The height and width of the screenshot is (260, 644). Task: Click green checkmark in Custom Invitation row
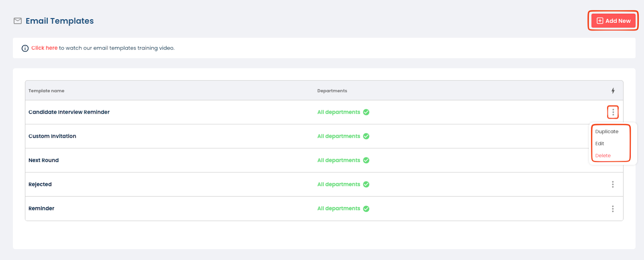point(366,136)
